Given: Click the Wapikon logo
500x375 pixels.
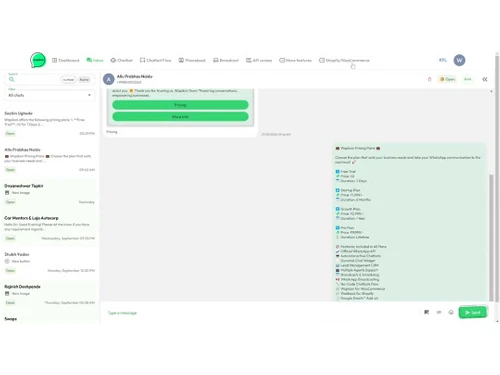Looking at the screenshot, I should coord(38,60).
